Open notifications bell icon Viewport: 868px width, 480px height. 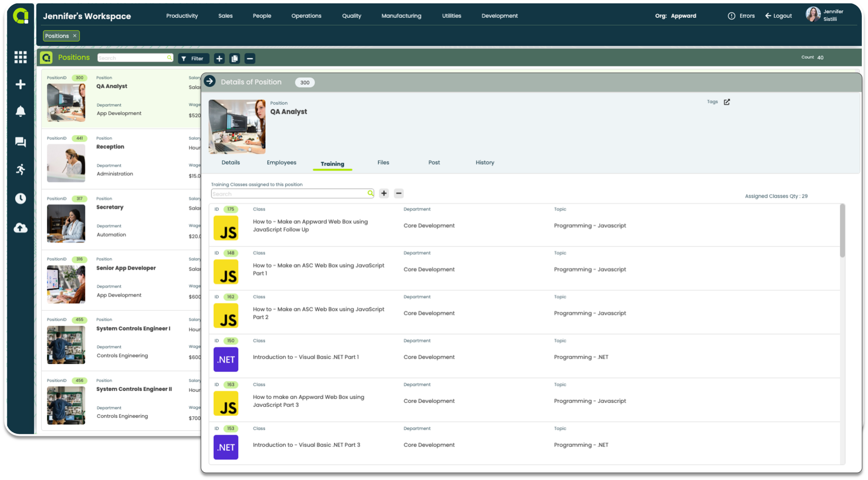pos(21,111)
